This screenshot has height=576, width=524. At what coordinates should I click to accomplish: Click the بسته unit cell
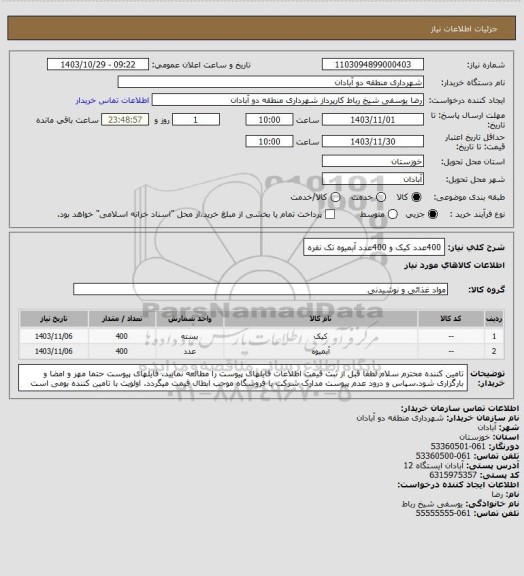coord(190,336)
